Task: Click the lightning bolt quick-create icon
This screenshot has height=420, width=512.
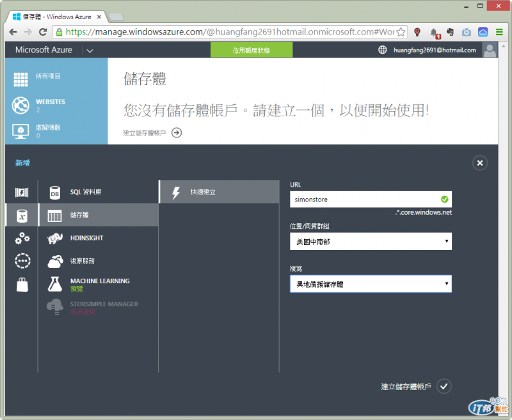Action: click(177, 192)
